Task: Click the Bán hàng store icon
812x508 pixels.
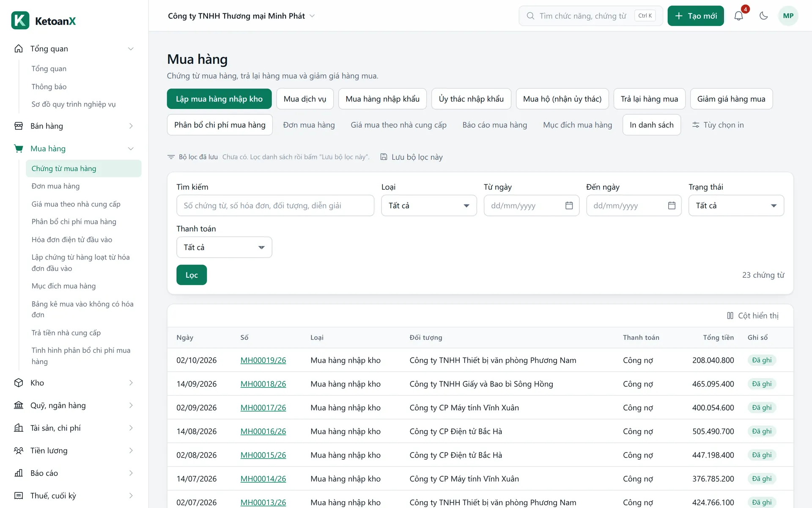Action: (19, 126)
